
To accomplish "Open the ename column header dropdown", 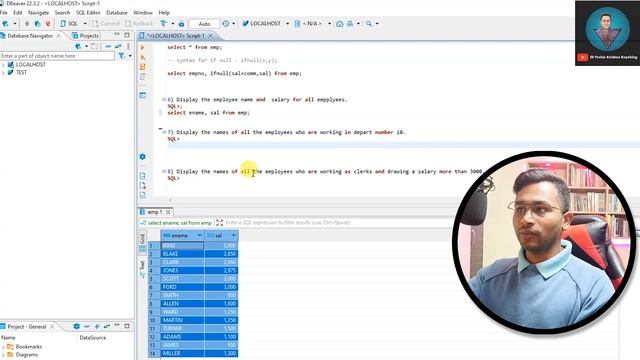I will tap(200, 236).
